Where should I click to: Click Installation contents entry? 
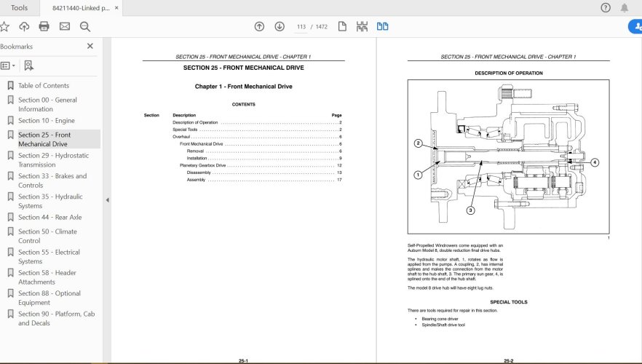click(x=264, y=158)
